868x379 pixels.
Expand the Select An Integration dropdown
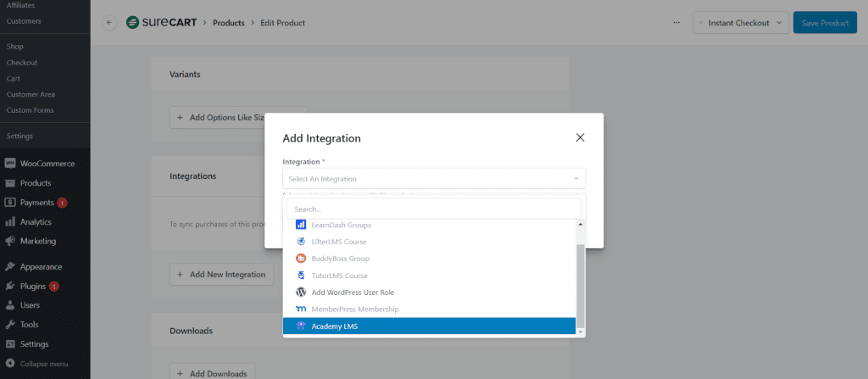pos(433,179)
